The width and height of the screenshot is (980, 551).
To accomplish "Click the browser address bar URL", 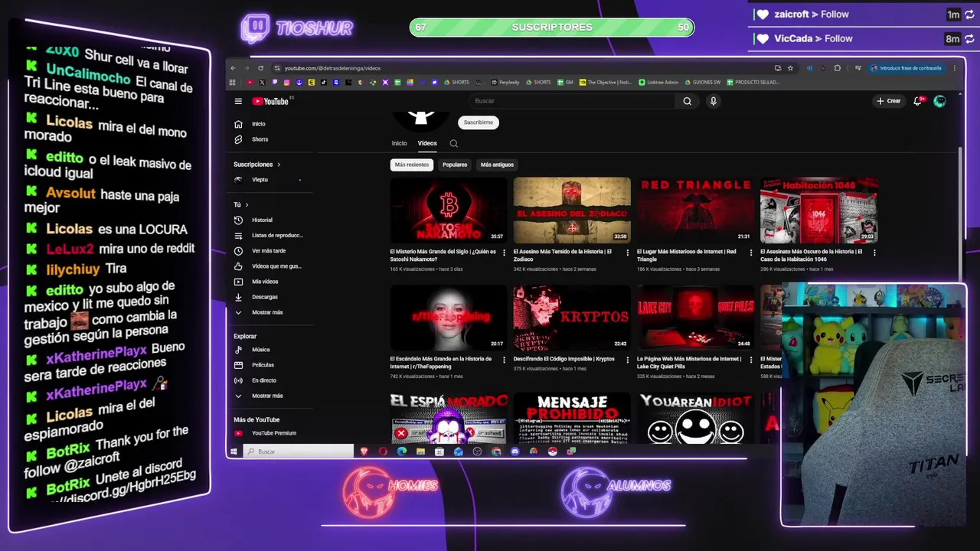I will (332, 68).
